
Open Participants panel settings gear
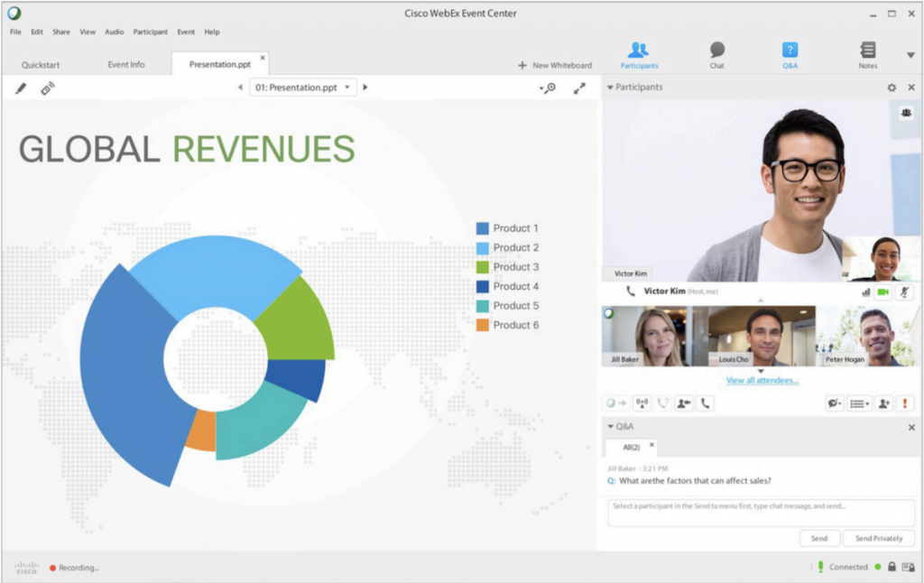tap(892, 88)
